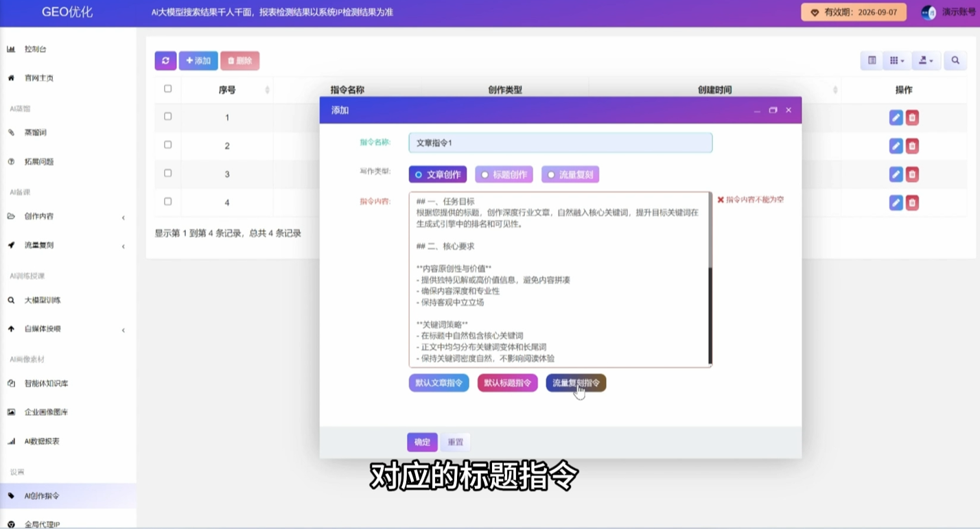The image size is (980, 529).
Task: Select 智能体知识库 in the sidebar
Action: coord(48,383)
